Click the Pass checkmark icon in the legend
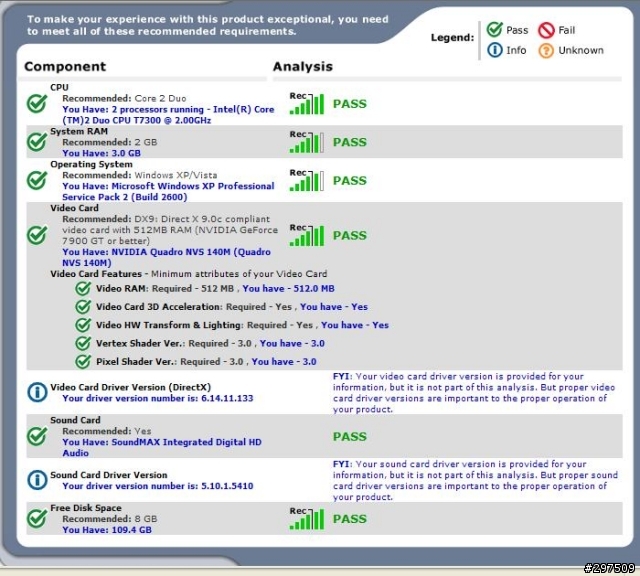 coord(495,29)
